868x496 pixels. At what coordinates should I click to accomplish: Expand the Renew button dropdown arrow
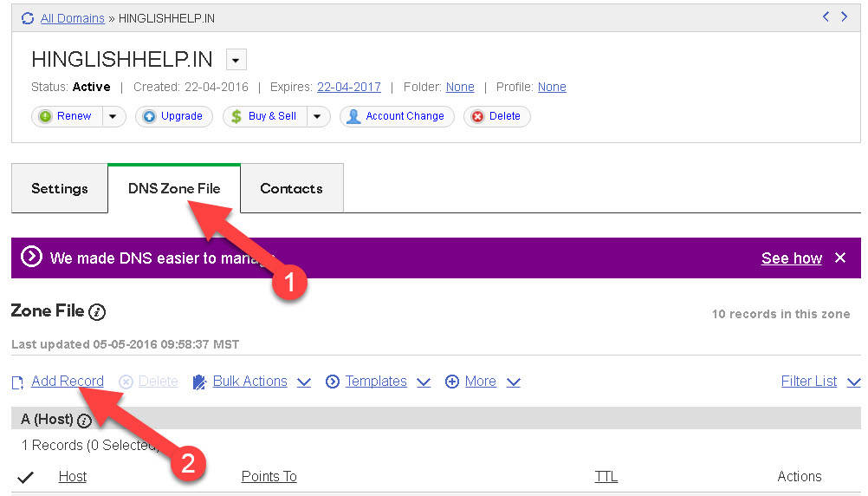pyautogui.click(x=114, y=116)
